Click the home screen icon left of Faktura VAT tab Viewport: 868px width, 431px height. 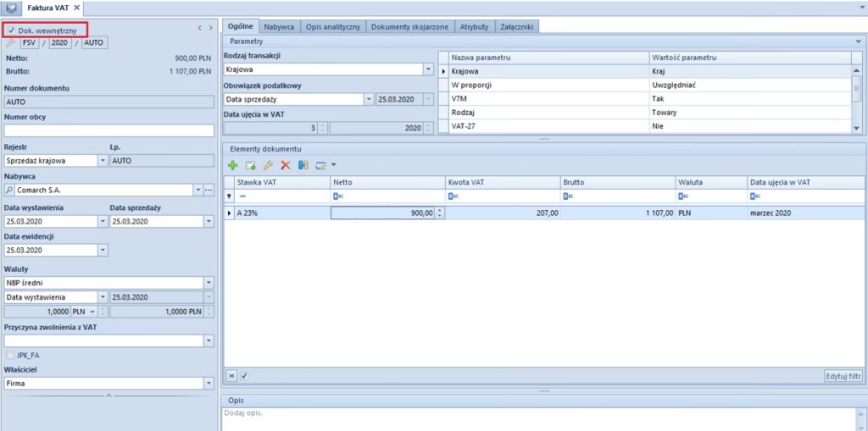click(12, 8)
